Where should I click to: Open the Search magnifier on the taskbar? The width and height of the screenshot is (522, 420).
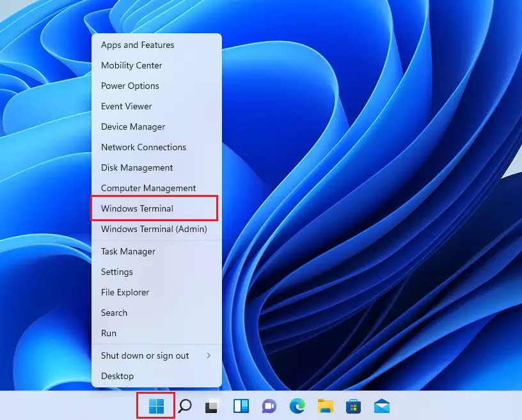(185, 406)
